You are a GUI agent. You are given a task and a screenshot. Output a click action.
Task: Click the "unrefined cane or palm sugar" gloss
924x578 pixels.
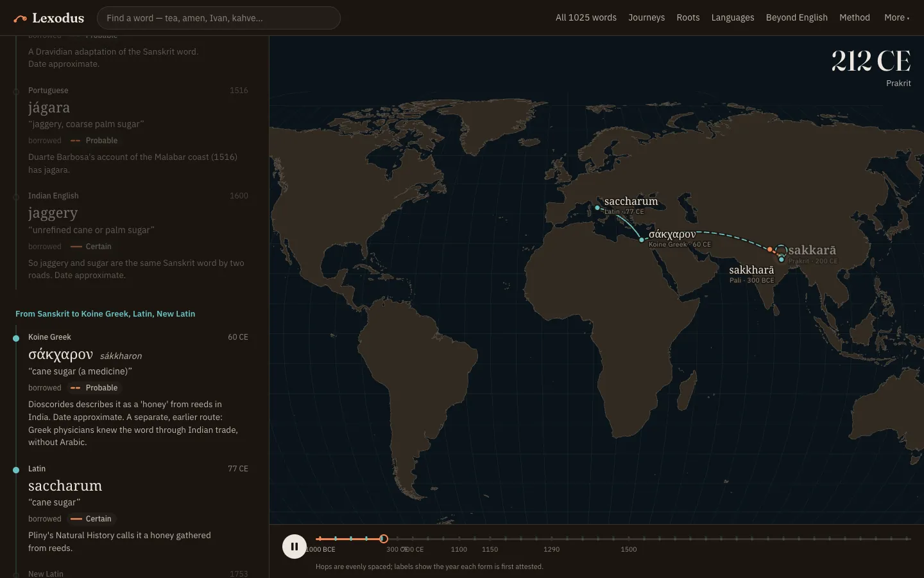coord(91,230)
